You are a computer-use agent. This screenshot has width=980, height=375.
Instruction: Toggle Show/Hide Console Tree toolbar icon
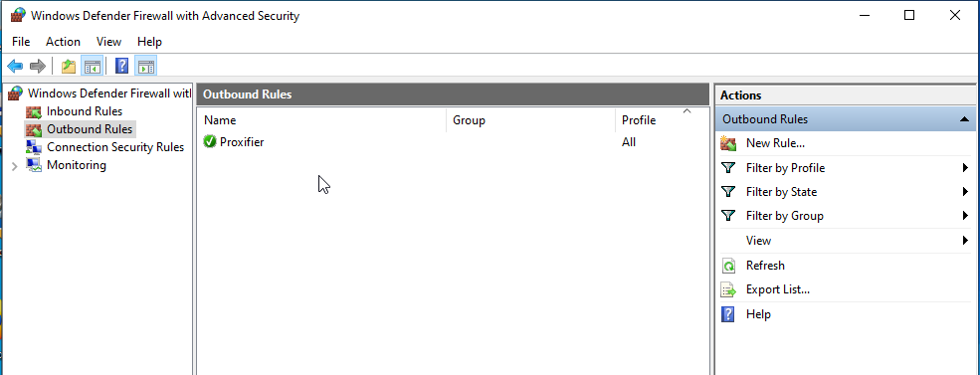click(92, 66)
